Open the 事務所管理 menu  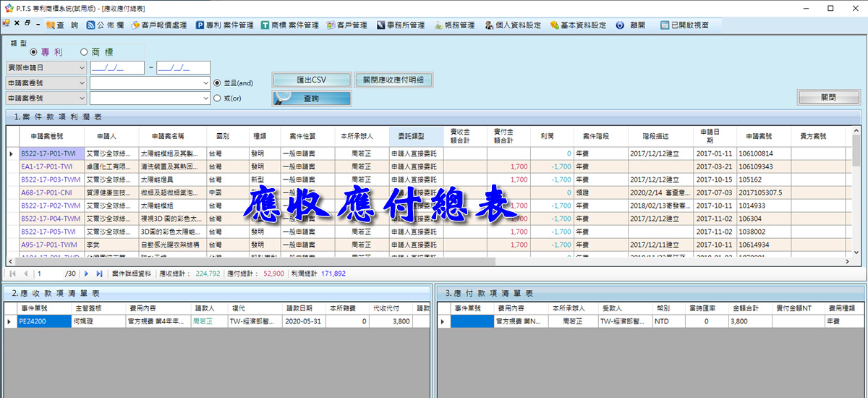point(400,25)
